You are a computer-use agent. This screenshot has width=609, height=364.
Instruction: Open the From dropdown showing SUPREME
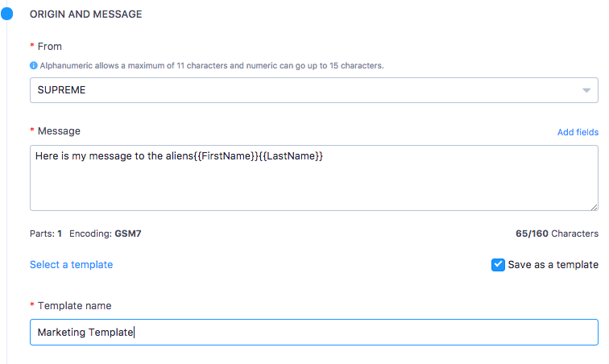314,90
